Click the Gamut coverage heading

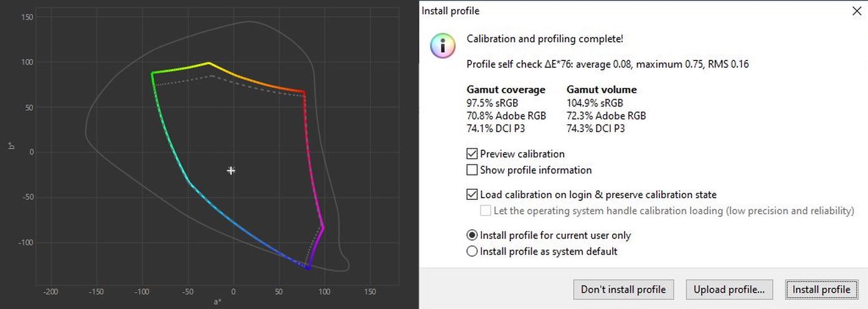(506, 90)
